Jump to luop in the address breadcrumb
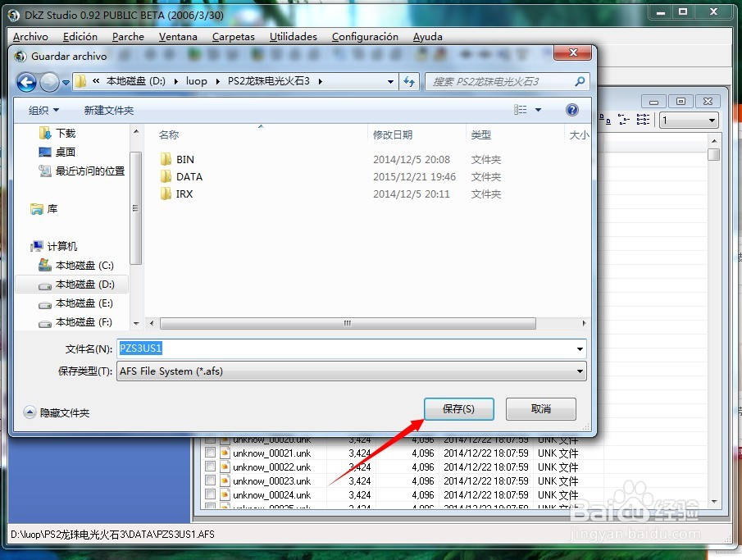 (197, 81)
